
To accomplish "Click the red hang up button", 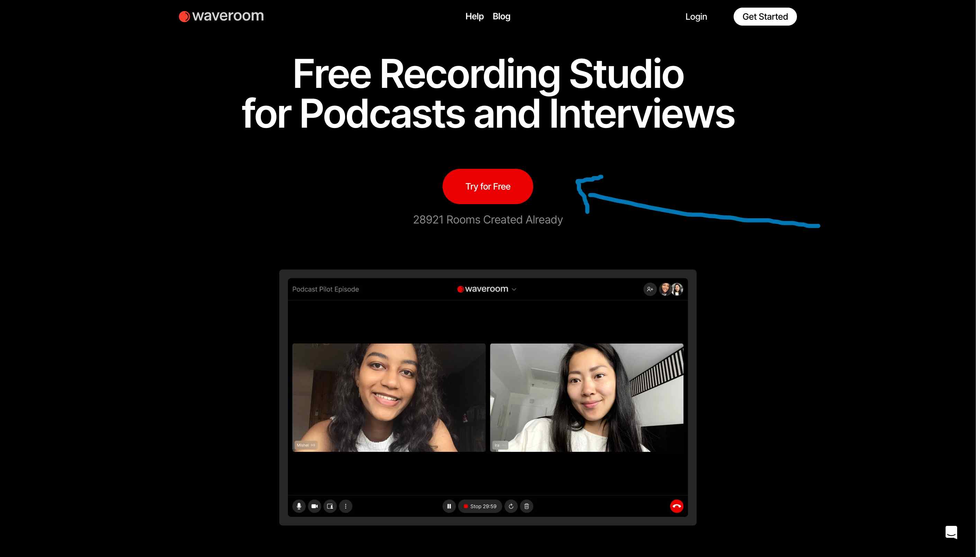I will tap(676, 506).
